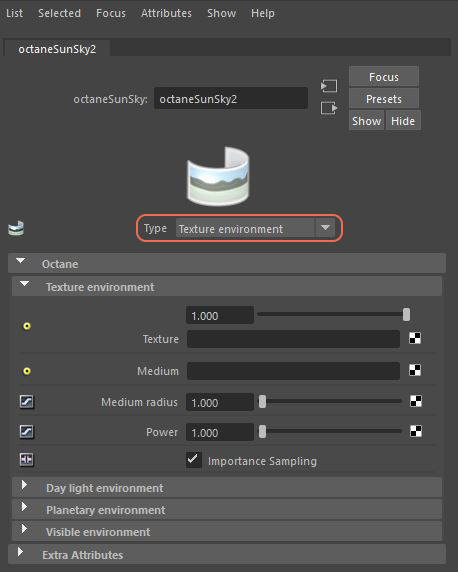Select the octaneSunSky2 tab
Image resolution: width=458 pixels, height=572 pixels.
57,49
